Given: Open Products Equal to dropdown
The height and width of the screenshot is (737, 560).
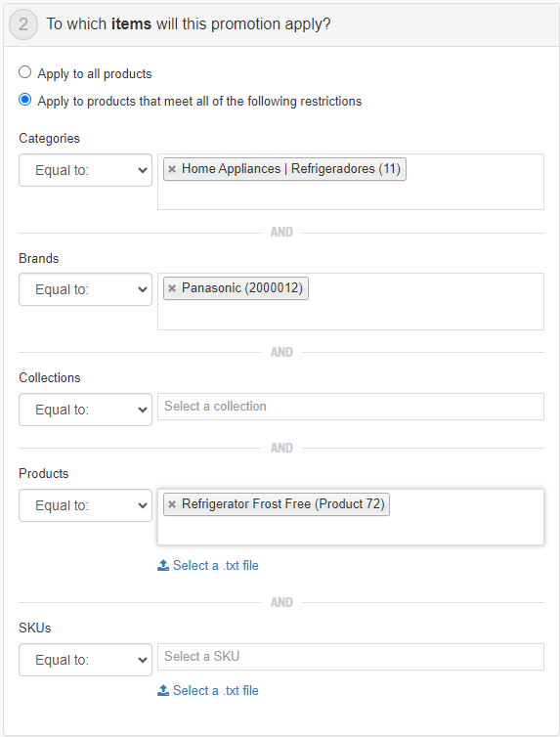Looking at the screenshot, I should [85, 505].
